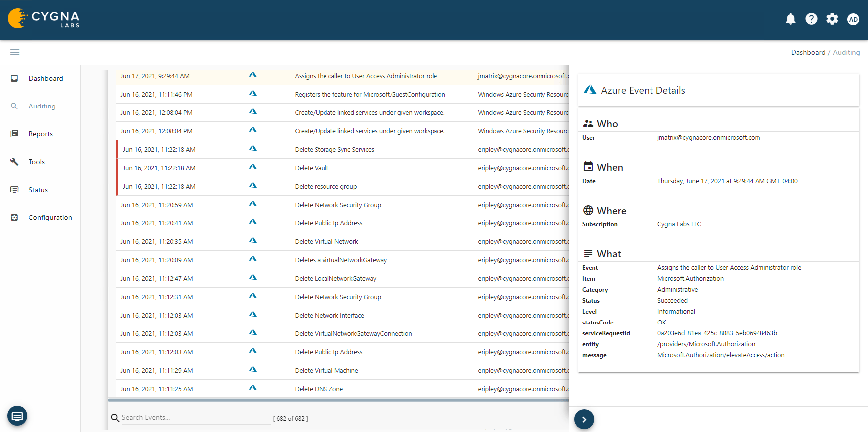
Task: Open Tools in the sidebar
Action: (36, 162)
